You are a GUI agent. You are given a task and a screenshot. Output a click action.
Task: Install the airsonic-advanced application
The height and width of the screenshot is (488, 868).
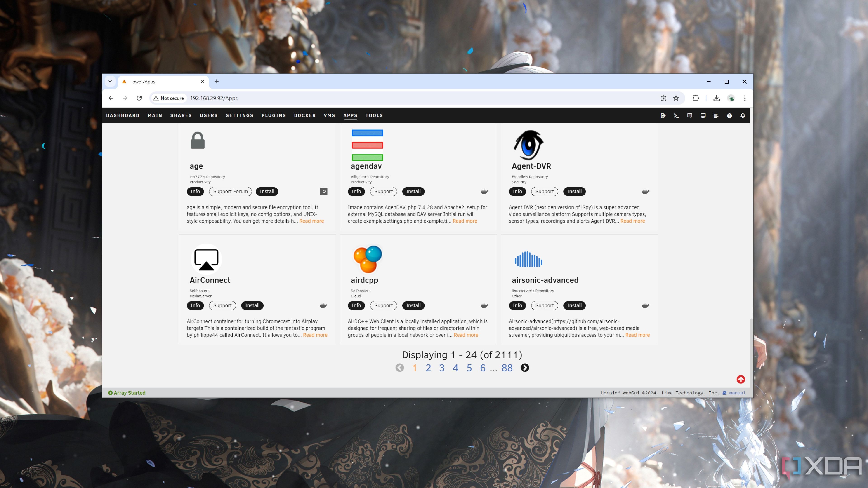[x=574, y=305]
